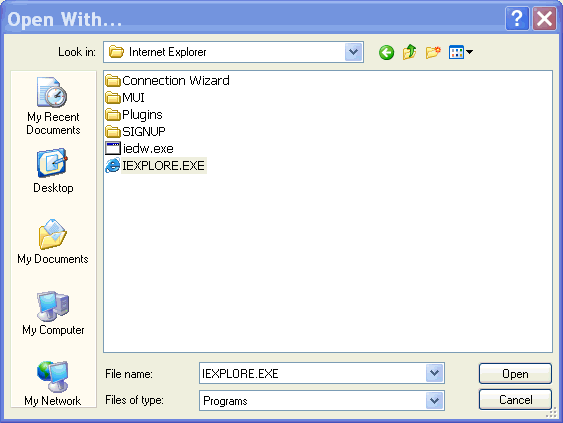The image size is (563, 423).
Task: Click the File name text field
Action: point(312,373)
